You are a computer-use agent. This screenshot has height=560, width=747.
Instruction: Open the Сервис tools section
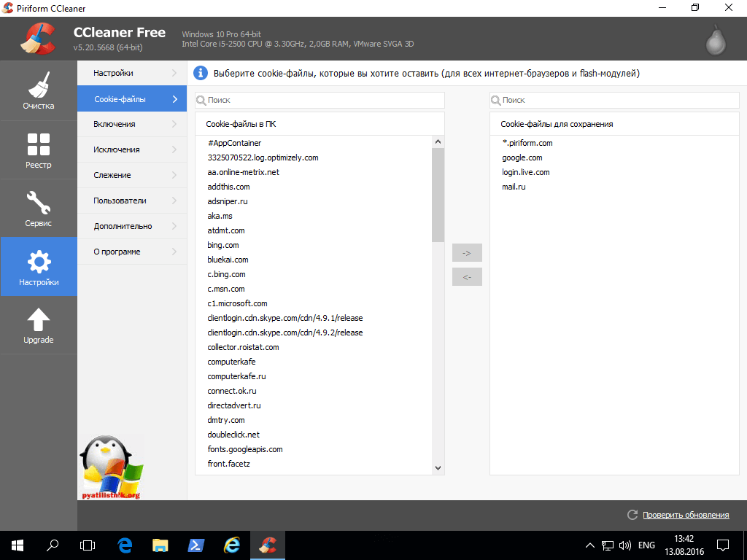[38, 208]
